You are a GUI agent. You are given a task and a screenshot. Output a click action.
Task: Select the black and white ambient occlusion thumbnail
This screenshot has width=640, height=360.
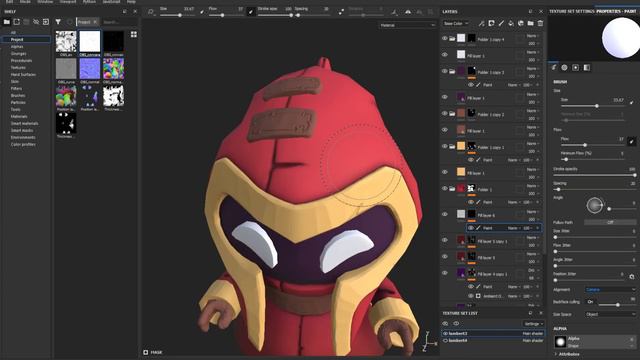(66, 41)
